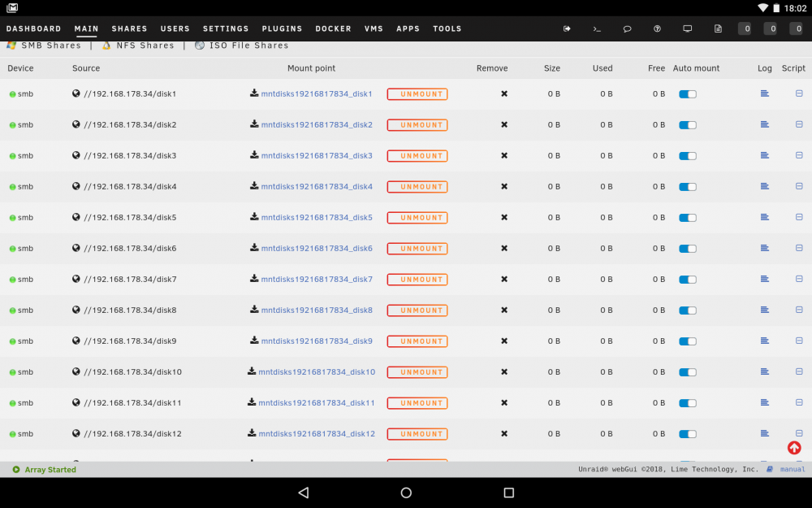Image resolution: width=812 pixels, height=508 pixels.
Task: Remove the disk9 SMB share
Action: coord(504,341)
